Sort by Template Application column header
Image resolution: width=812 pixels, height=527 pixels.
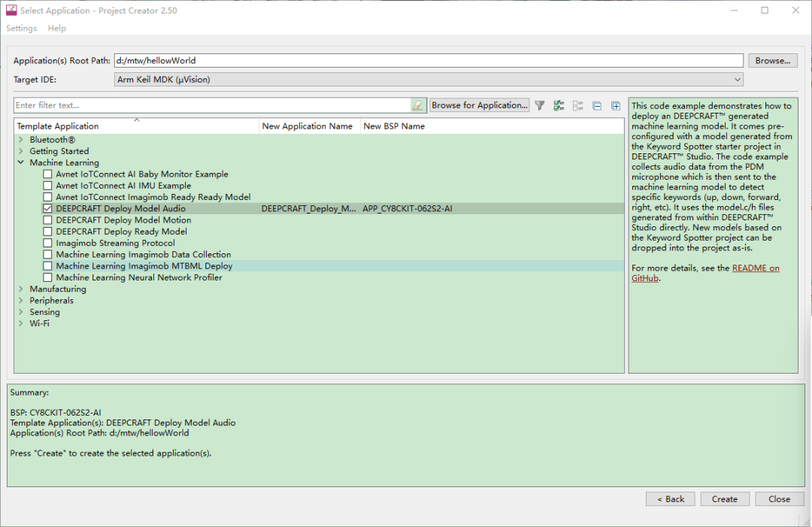point(136,126)
